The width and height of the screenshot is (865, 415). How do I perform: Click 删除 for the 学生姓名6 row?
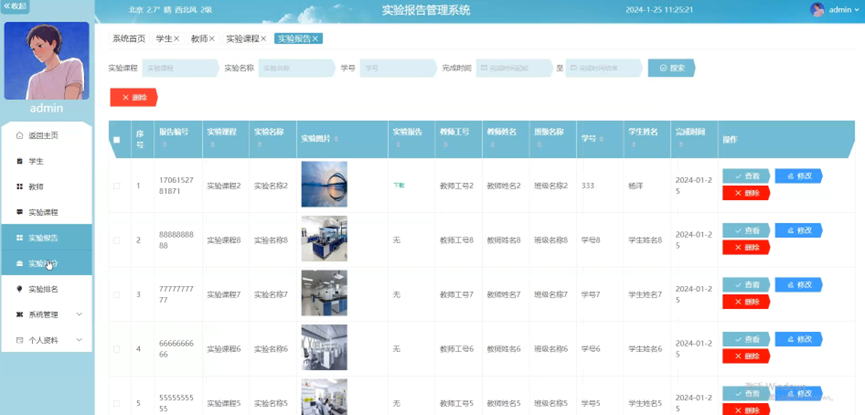(x=746, y=357)
